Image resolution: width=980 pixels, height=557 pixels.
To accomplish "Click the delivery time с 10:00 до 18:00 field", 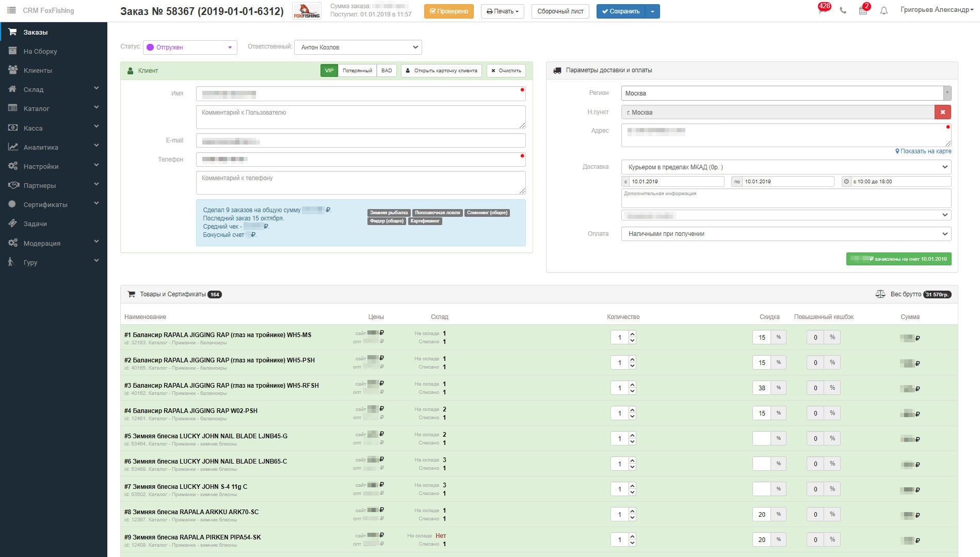I will click(x=901, y=182).
